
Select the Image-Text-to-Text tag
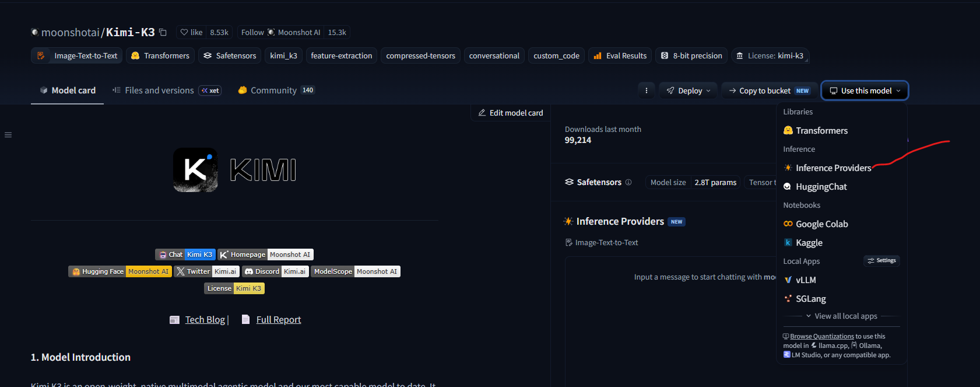click(x=77, y=55)
